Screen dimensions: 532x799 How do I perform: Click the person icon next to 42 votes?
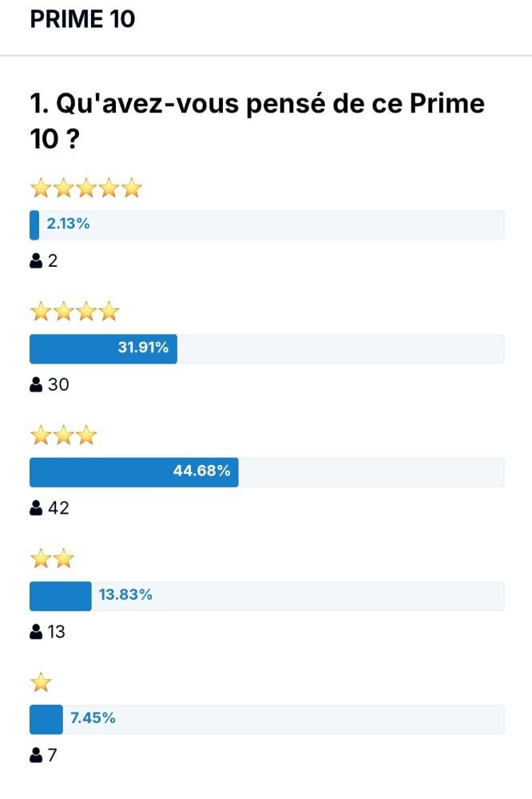36,507
